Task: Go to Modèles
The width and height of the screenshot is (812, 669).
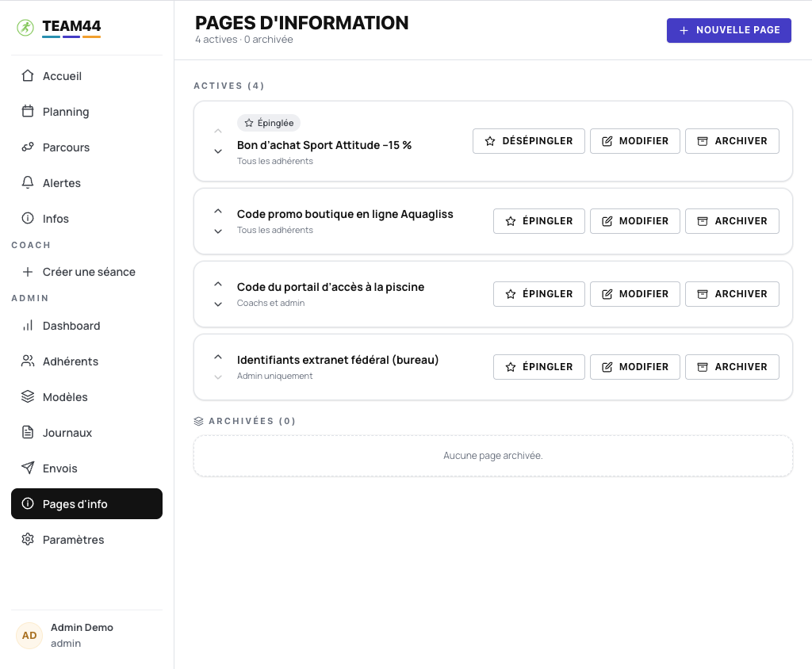Action: 86,397
